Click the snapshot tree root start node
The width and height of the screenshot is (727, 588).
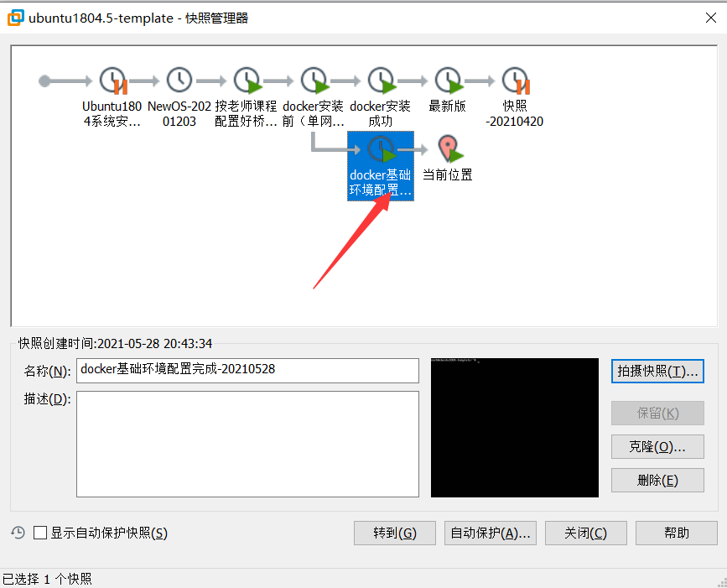click(44, 81)
